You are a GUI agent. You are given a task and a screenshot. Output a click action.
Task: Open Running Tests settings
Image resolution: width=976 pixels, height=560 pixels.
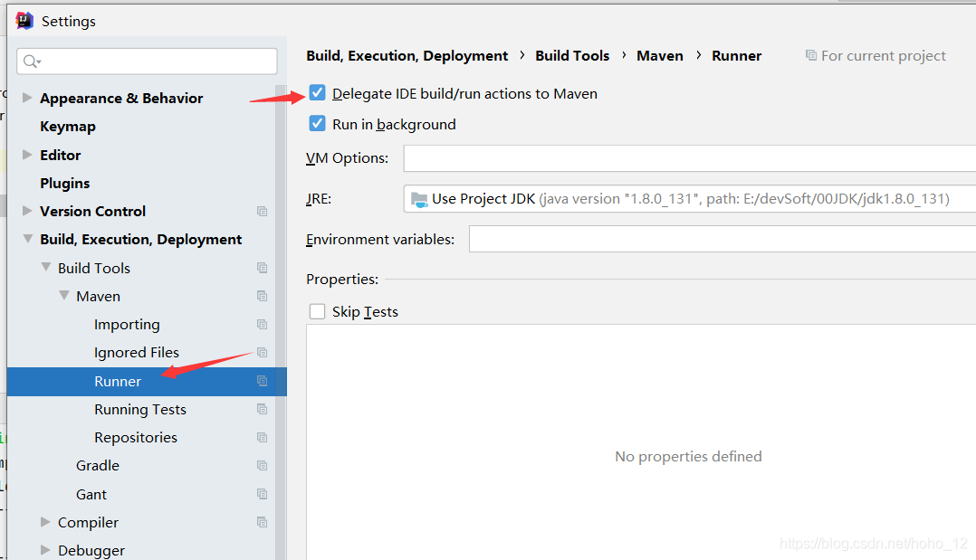(140, 410)
